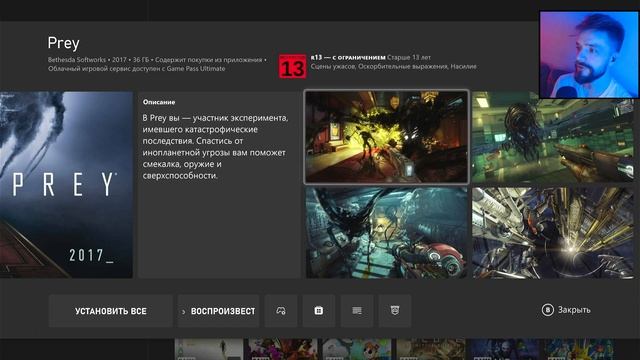Open the blue corridor alien screenshot
This screenshot has height=360, width=640.
(x=387, y=233)
